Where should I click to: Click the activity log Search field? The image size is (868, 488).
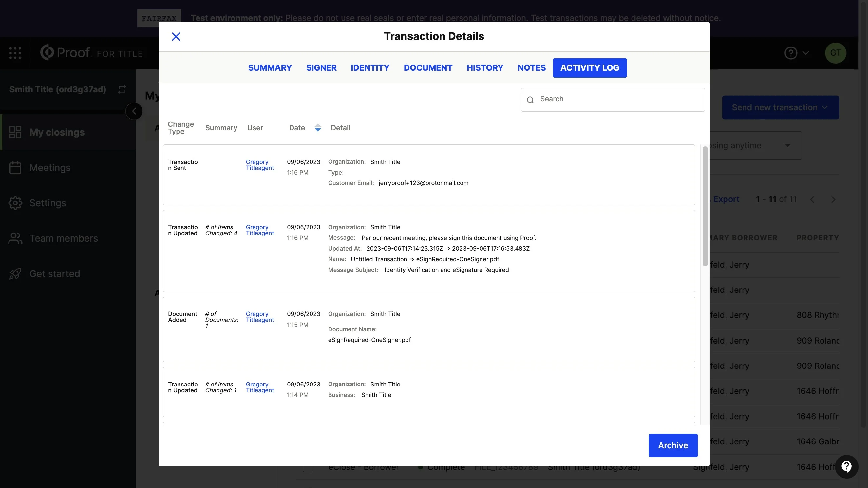[613, 100]
